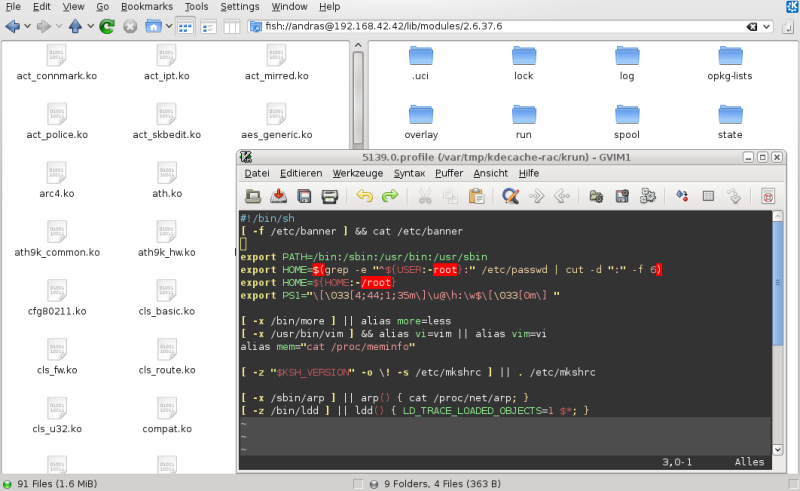Go forward in Konqueror history
The width and height of the screenshot is (800, 491).
[44, 26]
